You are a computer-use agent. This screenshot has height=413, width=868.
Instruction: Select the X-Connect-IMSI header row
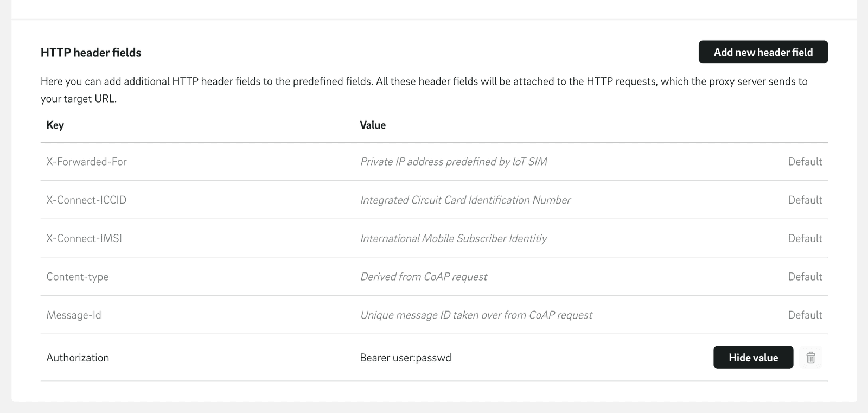(84, 238)
